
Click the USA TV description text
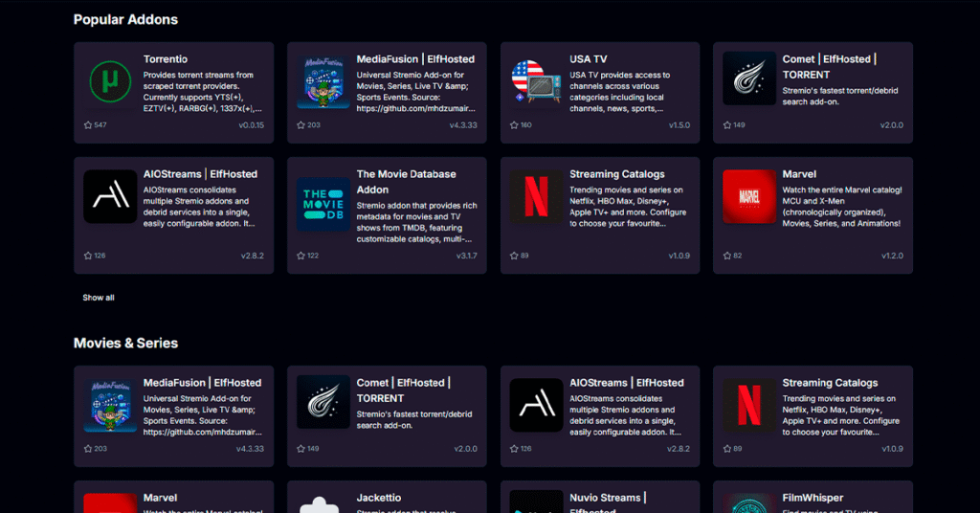(619, 92)
